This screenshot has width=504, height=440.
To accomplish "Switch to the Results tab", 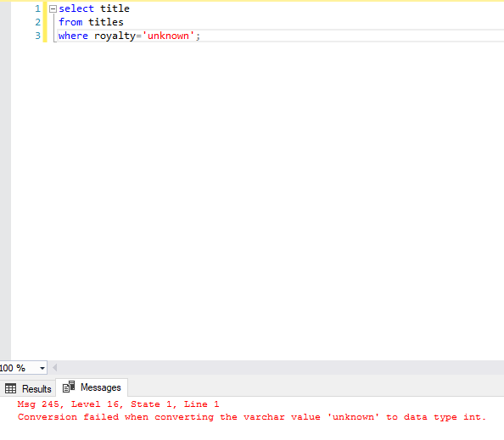I will tap(28, 388).
